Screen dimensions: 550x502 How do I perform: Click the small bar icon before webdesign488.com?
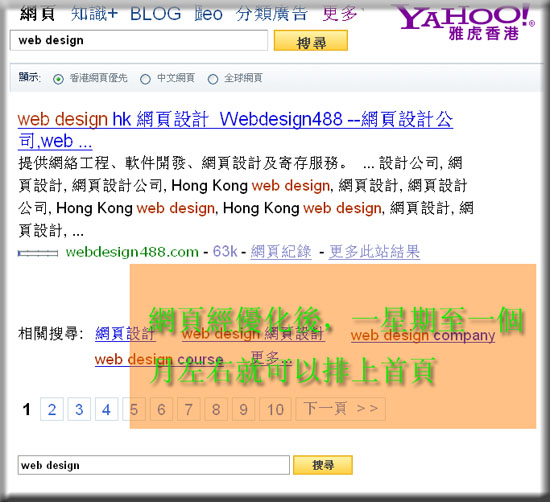(38, 253)
